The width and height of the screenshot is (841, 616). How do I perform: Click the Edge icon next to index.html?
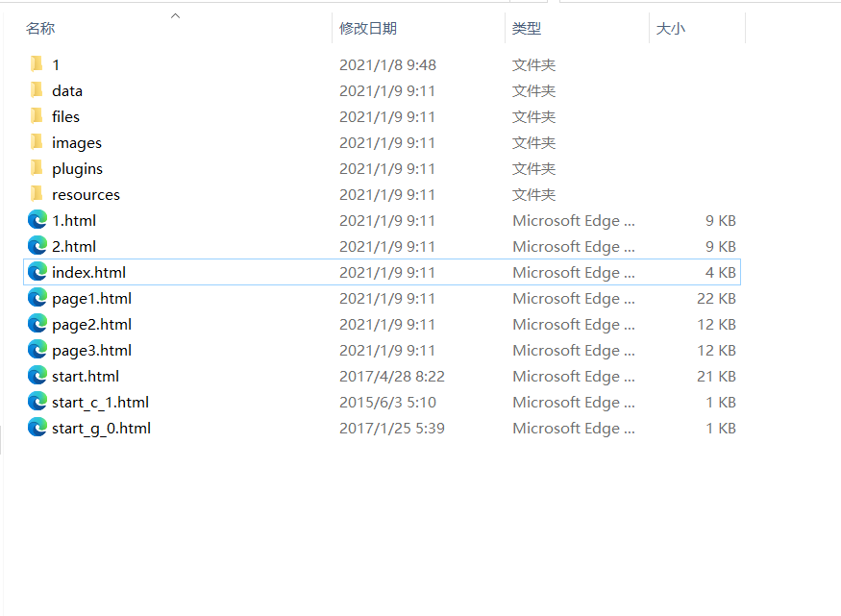pyautogui.click(x=37, y=272)
